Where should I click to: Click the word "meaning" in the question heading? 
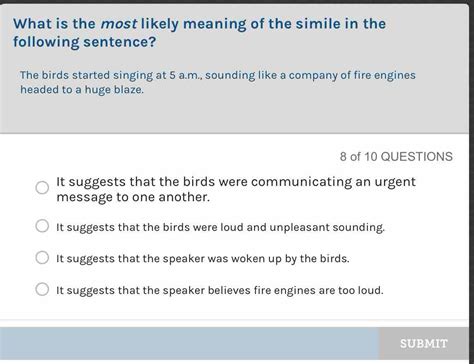215,24
